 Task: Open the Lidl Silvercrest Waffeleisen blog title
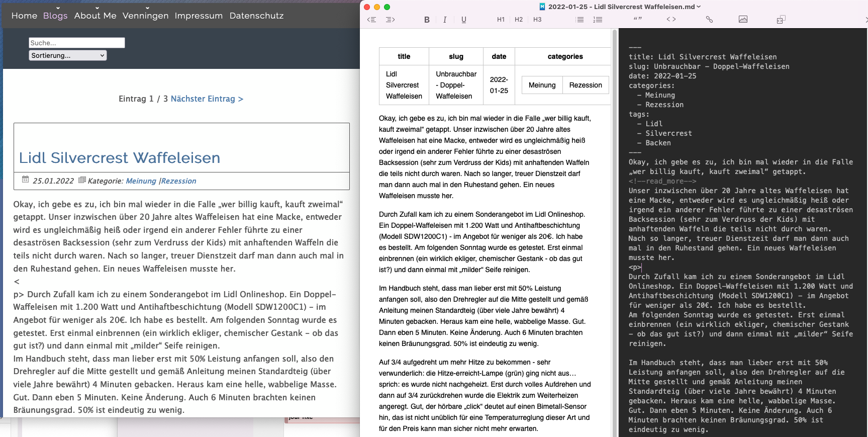point(120,158)
